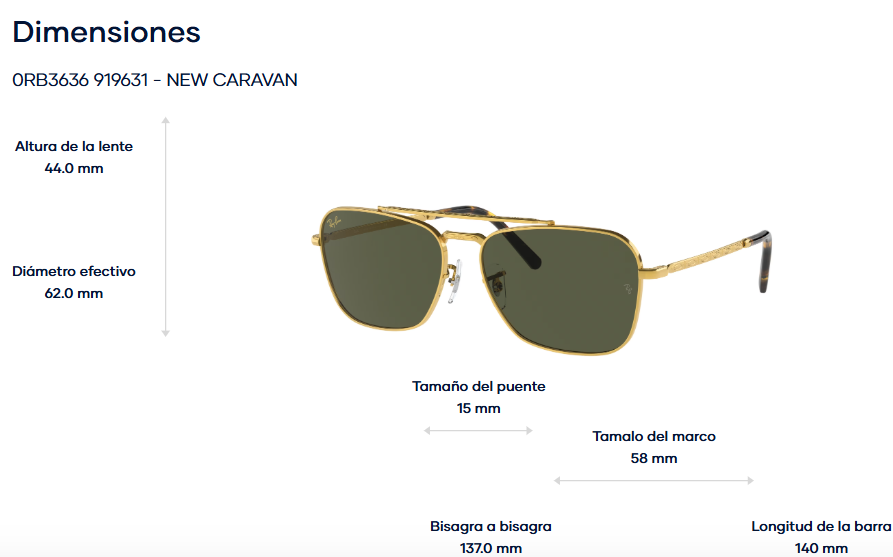The image size is (893, 557).
Task: Click the 44.0 mm lens height value
Action: pos(74,169)
